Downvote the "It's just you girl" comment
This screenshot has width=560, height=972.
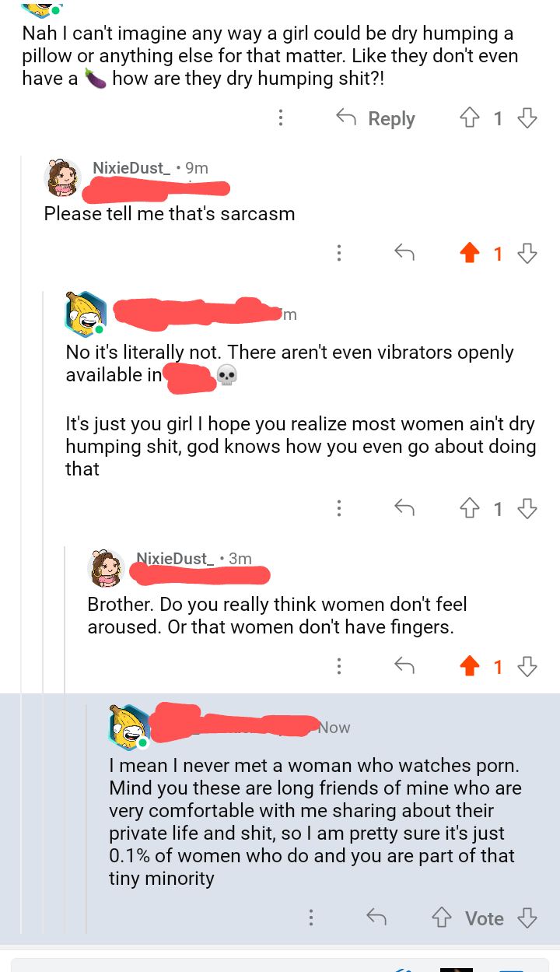[527, 508]
